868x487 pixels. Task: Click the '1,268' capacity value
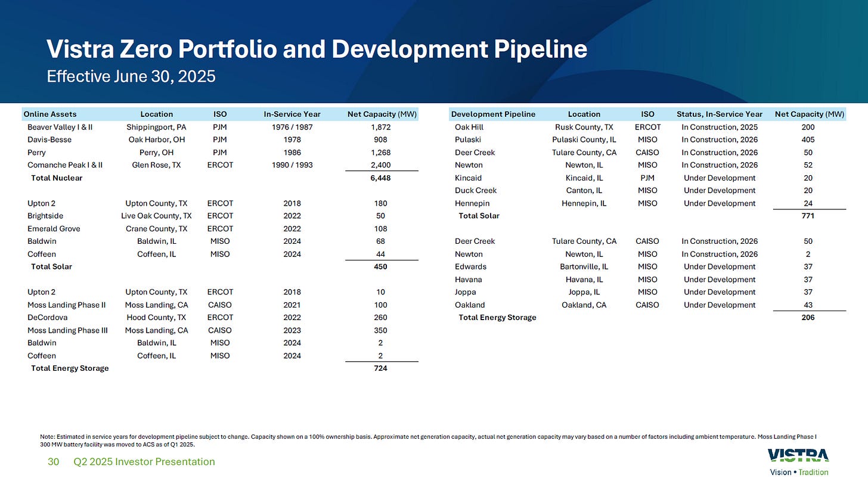pos(380,152)
